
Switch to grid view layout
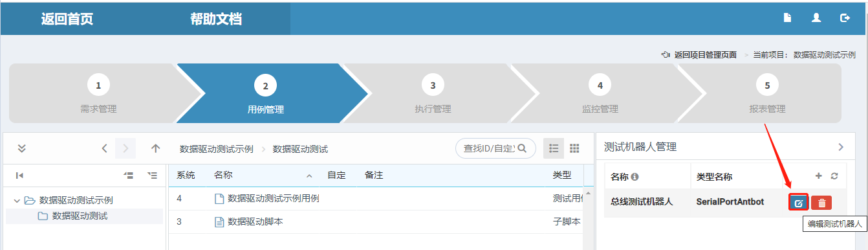pyautogui.click(x=574, y=148)
